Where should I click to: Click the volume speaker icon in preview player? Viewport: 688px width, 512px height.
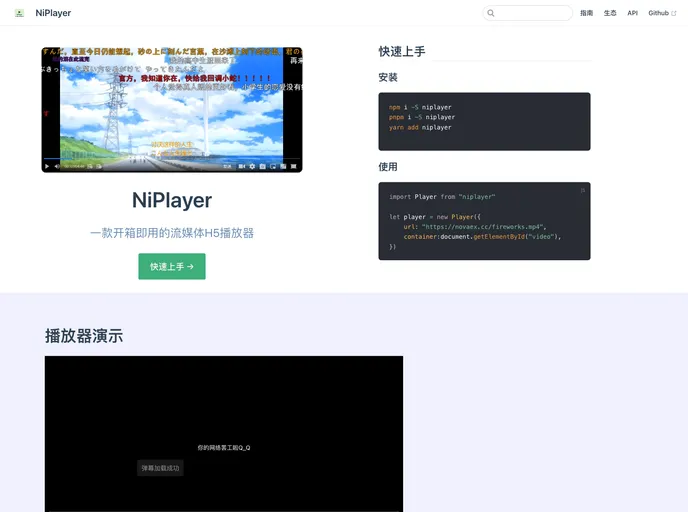tap(57, 166)
